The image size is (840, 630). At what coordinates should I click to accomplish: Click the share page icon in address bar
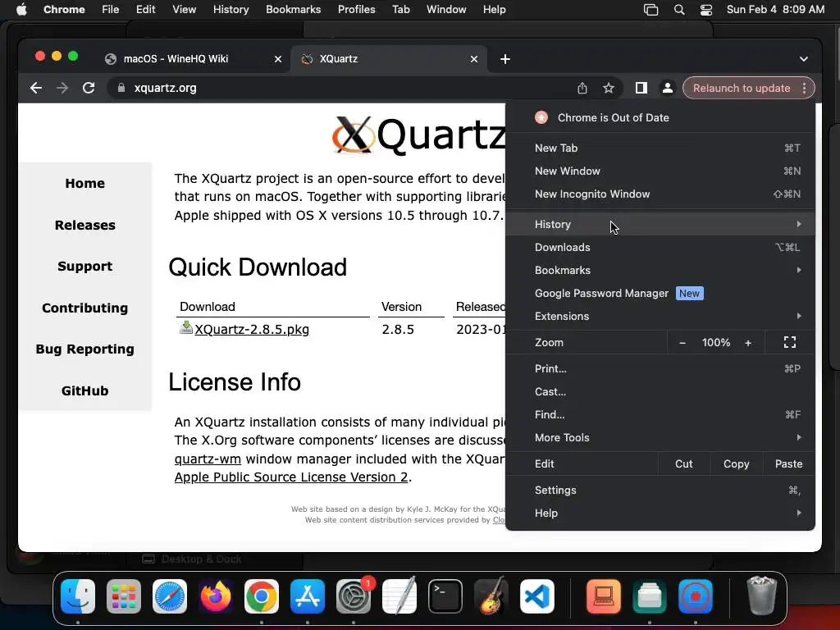point(582,88)
